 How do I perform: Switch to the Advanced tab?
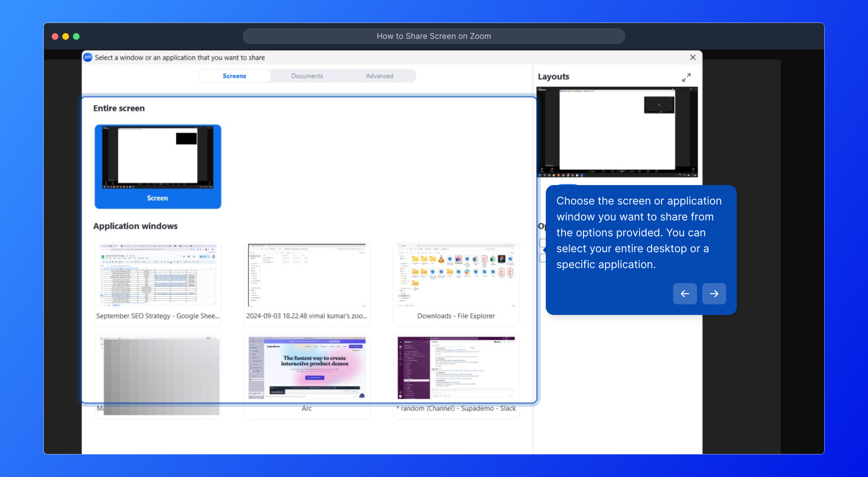[x=379, y=76]
